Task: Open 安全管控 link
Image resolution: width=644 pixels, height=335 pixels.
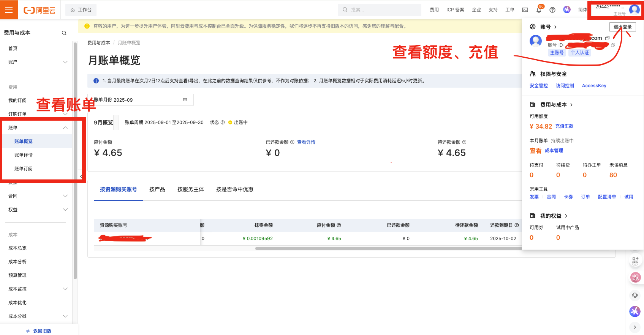Action: click(x=539, y=86)
